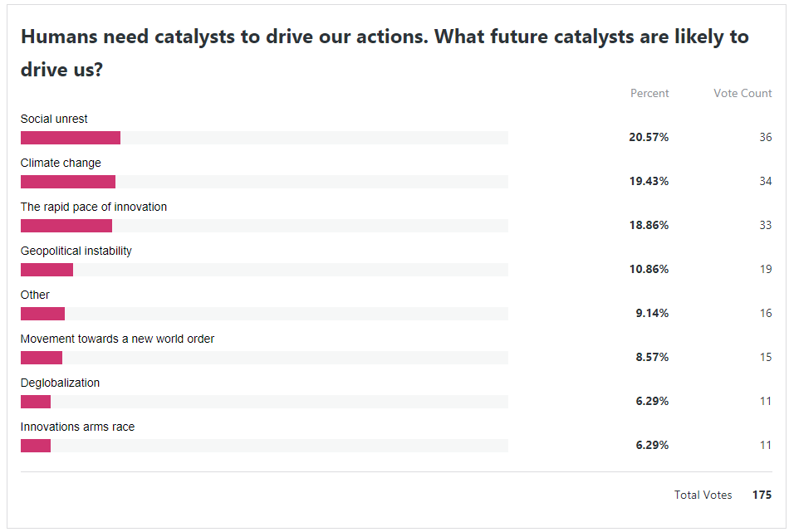Select the Geopolitical instability option label

(x=76, y=251)
